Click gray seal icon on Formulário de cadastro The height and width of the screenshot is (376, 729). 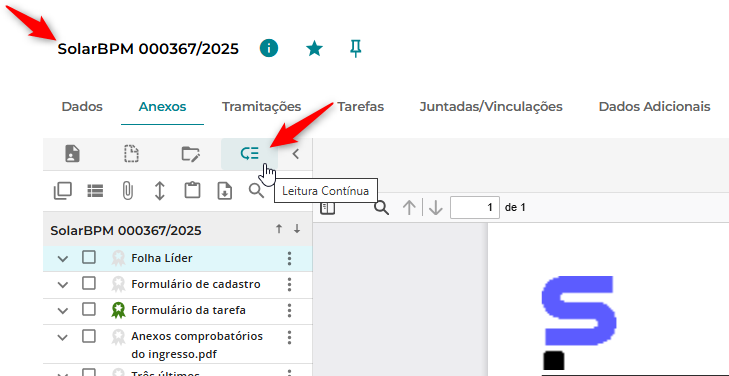click(x=119, y=284)
